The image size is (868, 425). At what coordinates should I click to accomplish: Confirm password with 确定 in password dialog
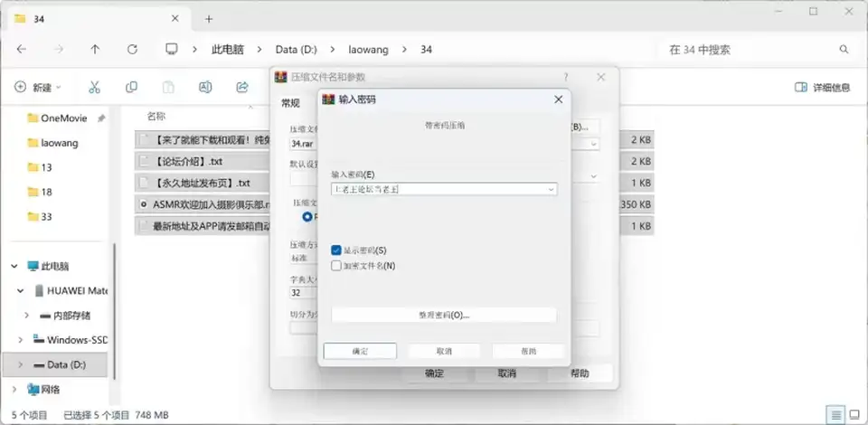coord(360,351)
